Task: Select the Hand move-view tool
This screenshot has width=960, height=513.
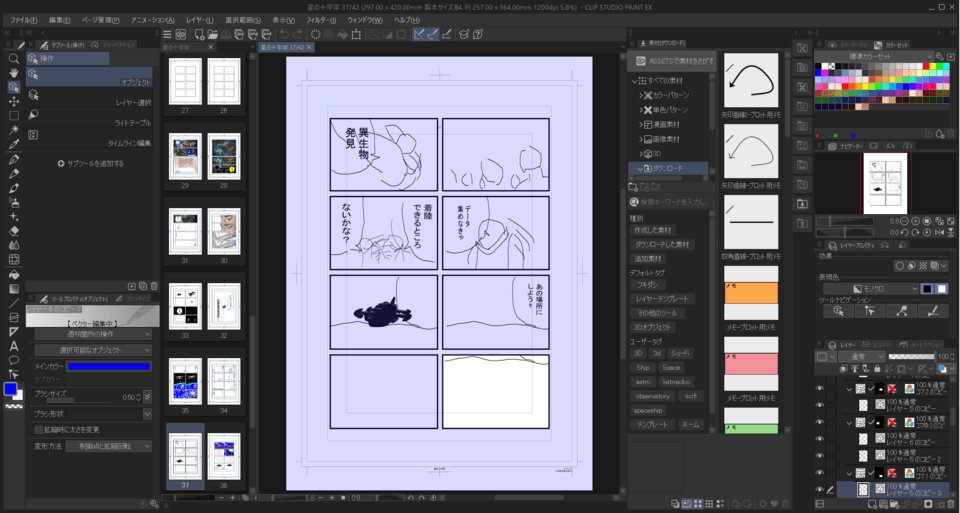Action: [13, 73]
